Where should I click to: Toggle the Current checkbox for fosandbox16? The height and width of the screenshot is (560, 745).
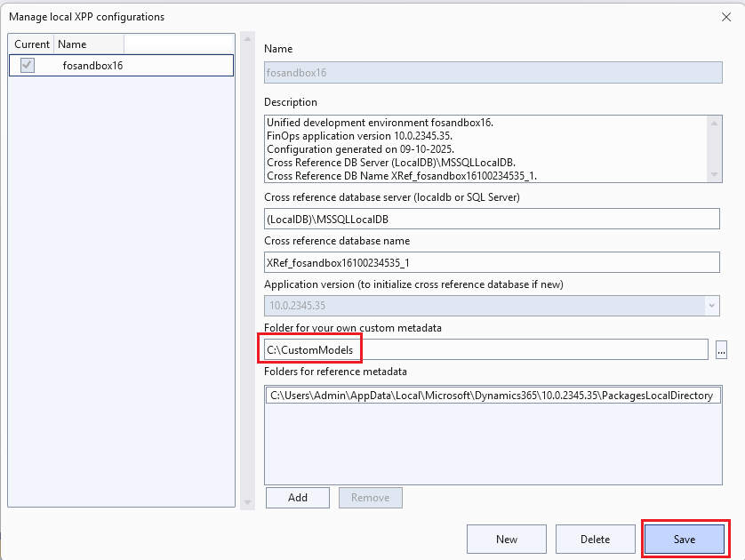(x=28, y=65)
